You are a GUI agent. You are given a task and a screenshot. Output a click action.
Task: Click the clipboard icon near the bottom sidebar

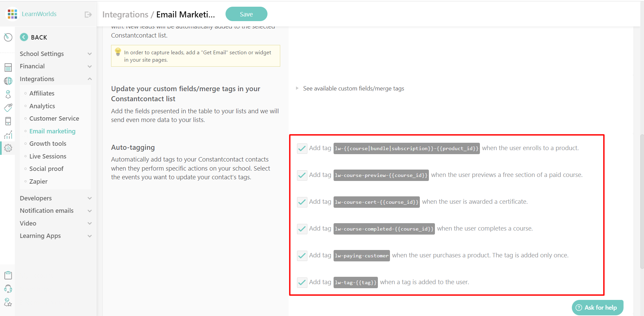pyautogui.click(x=8, y=275)
